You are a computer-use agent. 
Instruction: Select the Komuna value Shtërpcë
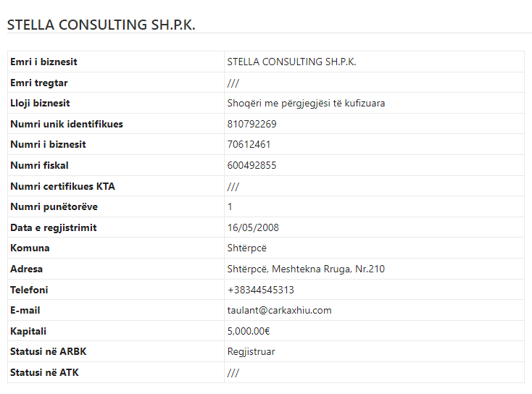tap(247, 248)
